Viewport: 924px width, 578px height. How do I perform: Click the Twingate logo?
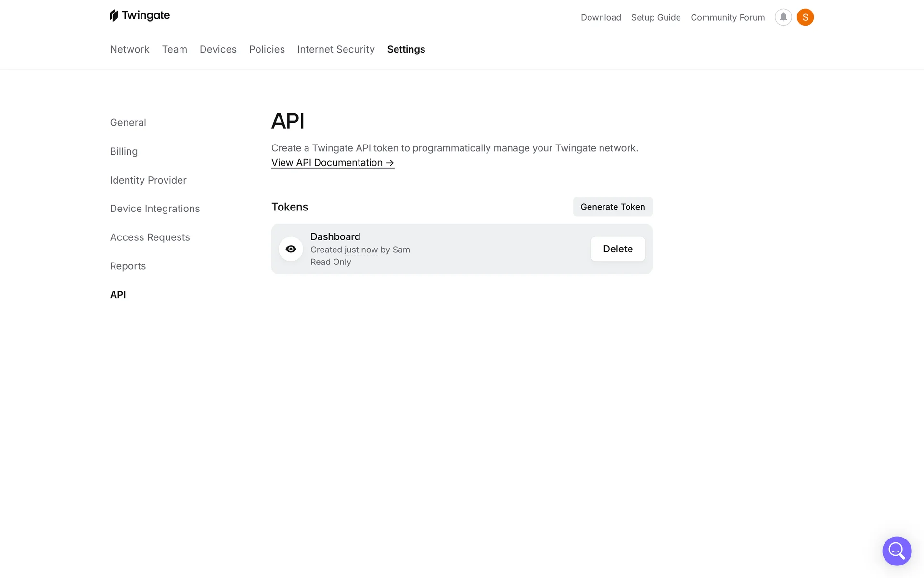point(140,15)
